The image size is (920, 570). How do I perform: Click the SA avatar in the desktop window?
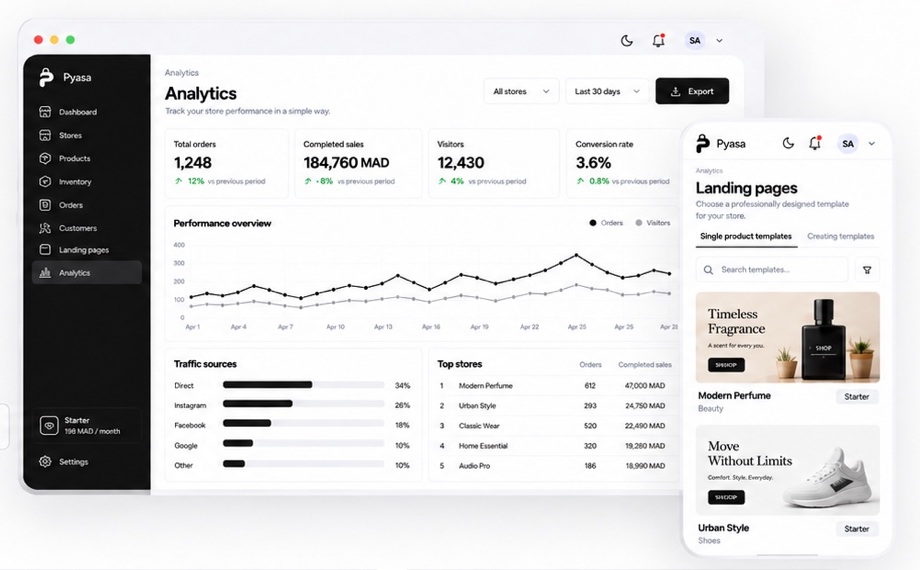pyautogui.click(x=695, y=41)
